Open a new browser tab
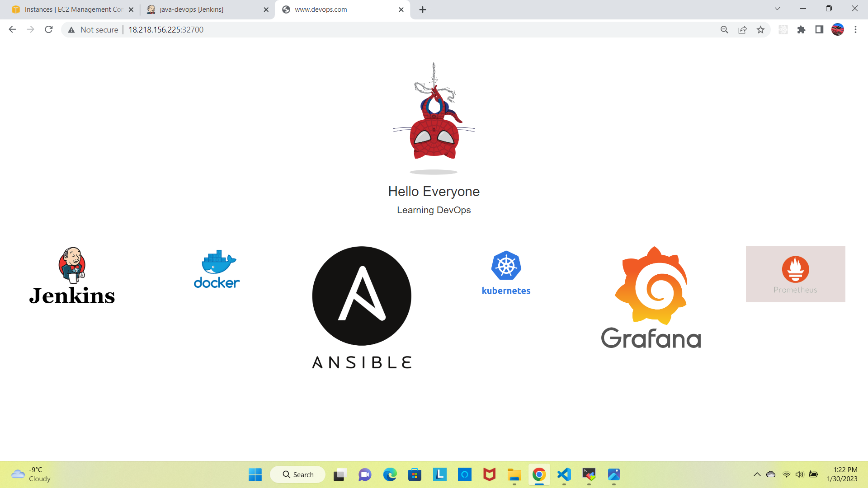This screenshot has height=488, width=868. [x=423, y=9]
